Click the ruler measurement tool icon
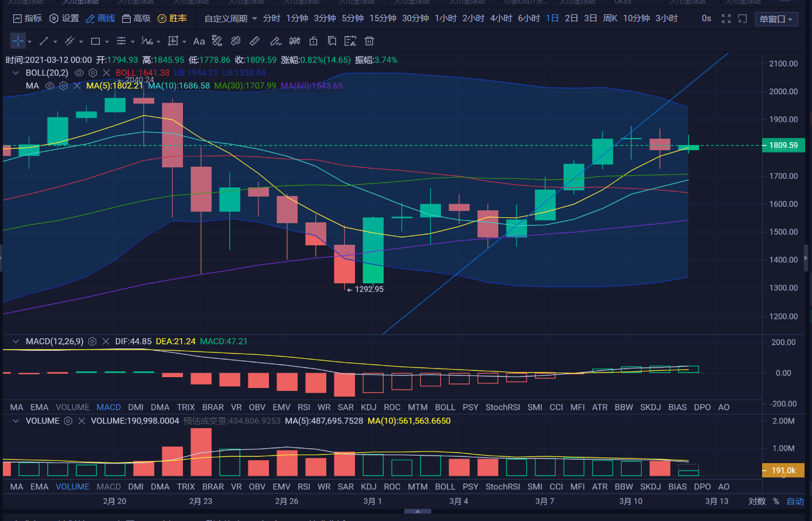Viewport: 812px width, 521px height. (x=255, y=41)
